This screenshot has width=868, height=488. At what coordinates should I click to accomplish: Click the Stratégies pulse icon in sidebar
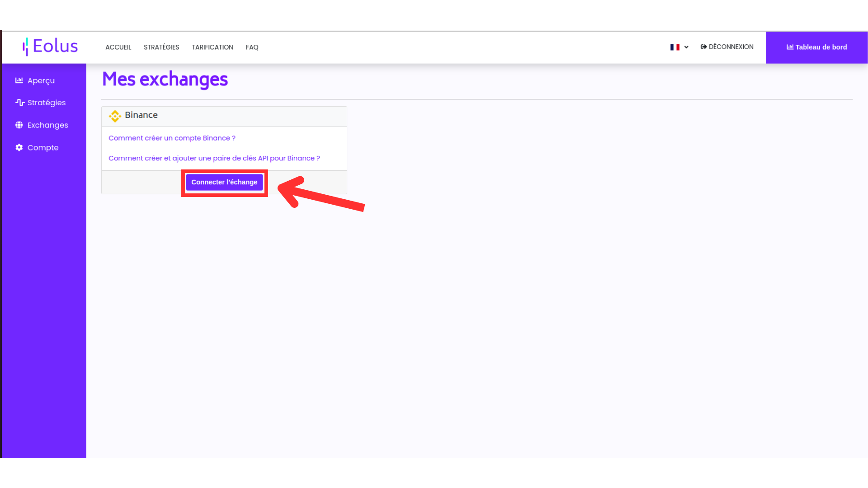pos(19,103)
